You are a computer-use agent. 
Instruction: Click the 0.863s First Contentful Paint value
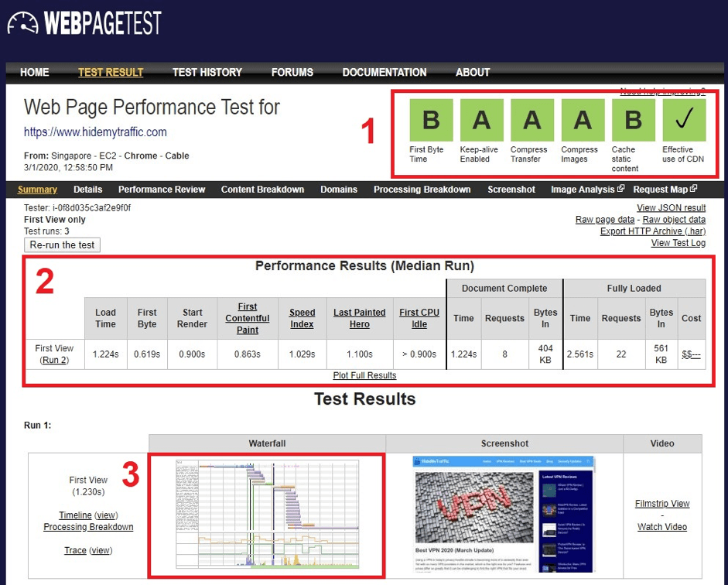(x=248, y=354)
